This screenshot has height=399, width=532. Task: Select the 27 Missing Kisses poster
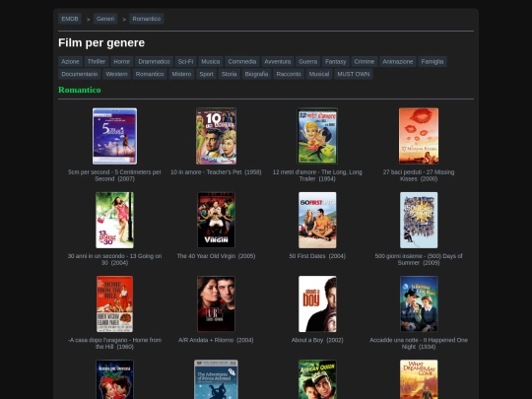click(x=419, y=136)
